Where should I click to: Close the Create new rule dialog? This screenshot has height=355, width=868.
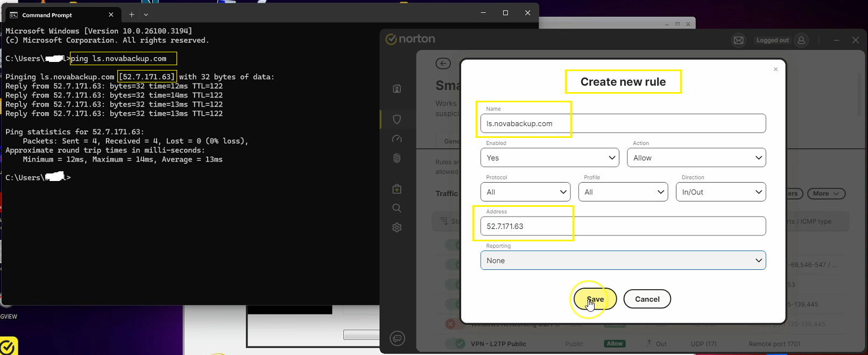click(775, 69)
